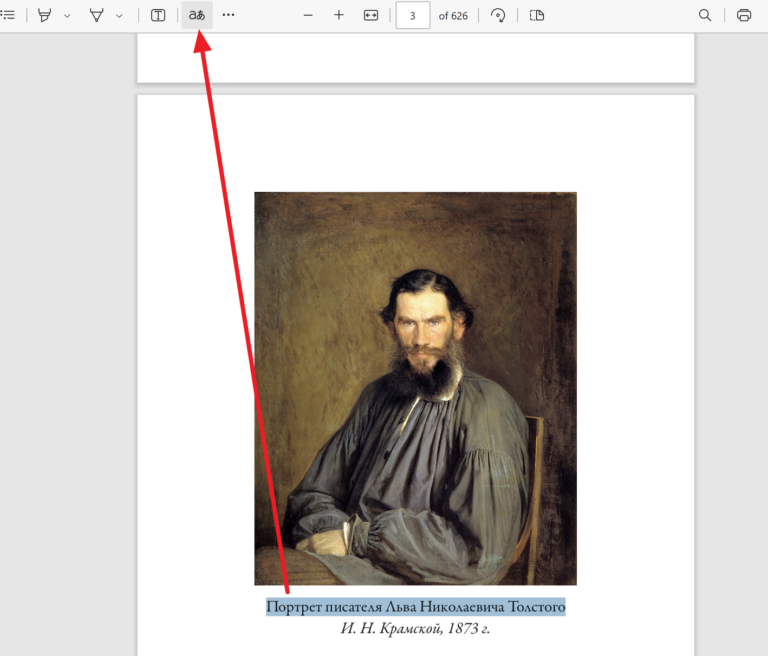
Task: Click the 'of 626' page count label
Action: click(453, 16)
